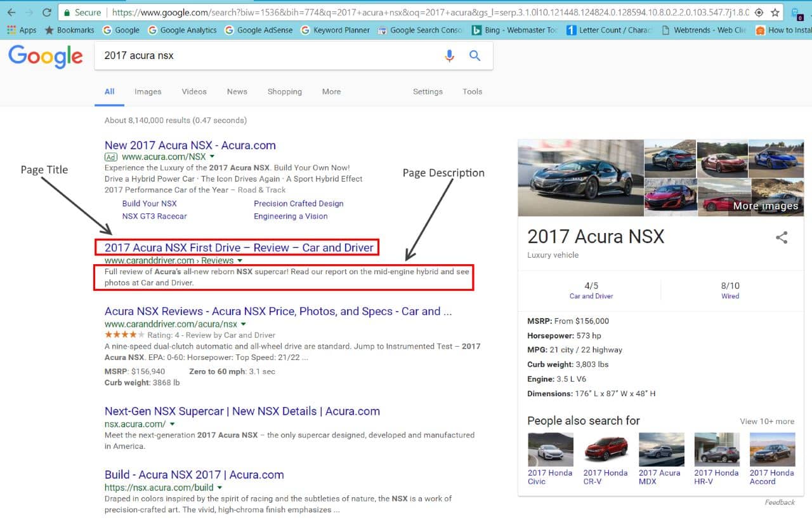Open 2017 Acura MDX related search
Viewport: 812px width, 520px height.
tap(661, 459)
